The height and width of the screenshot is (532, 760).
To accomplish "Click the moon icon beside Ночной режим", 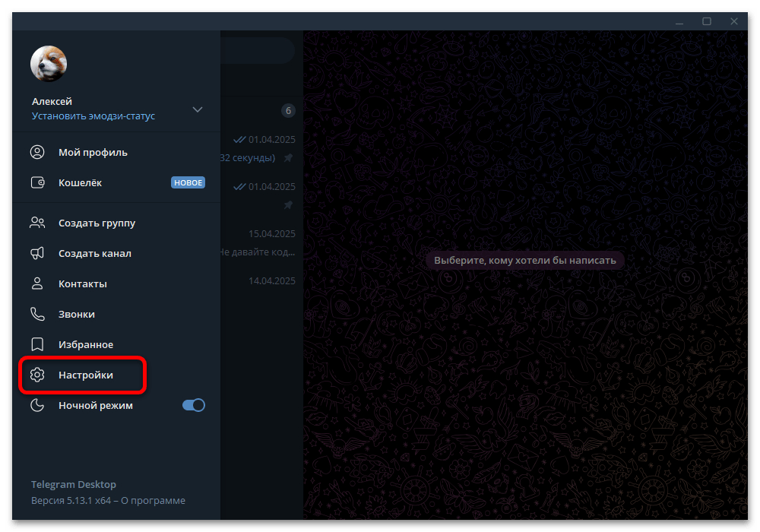I will (x=37, y=405).
